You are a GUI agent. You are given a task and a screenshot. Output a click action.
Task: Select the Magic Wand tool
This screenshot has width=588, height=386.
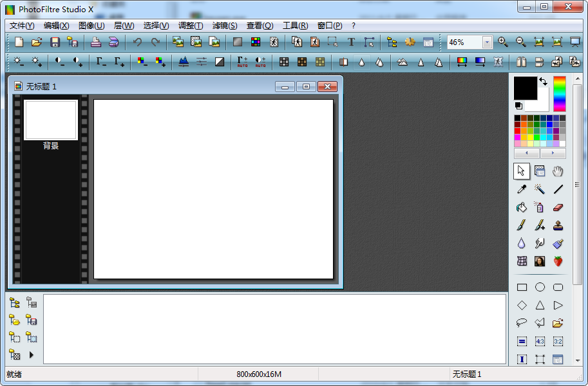click(x=540, y=189)
